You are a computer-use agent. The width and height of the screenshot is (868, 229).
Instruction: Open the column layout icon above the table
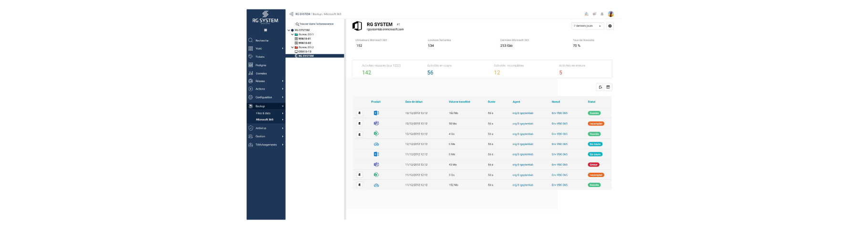click(x=608, y=87)
